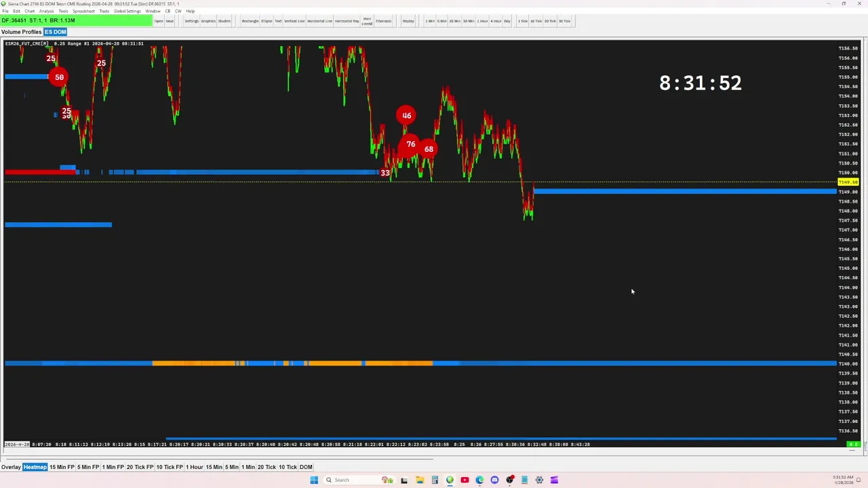Open the 20 Tick FP bottom tab
Screen dimensions: 868x488
click(140, 467)
